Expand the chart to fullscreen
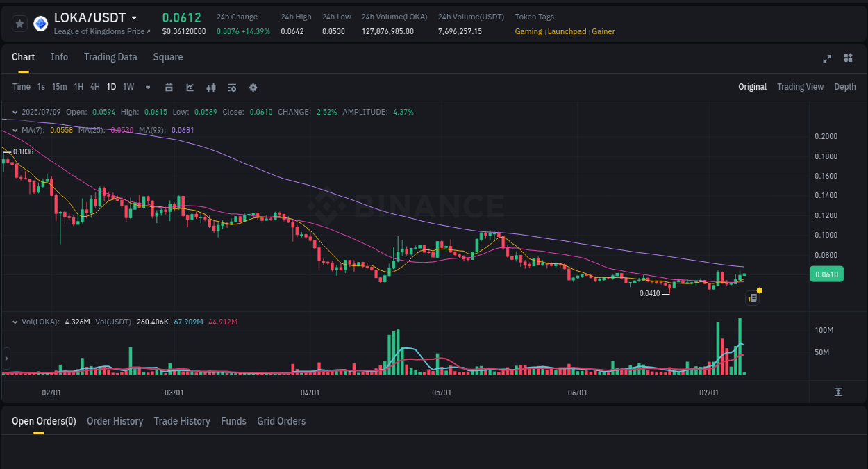868x469 pixels. (x=826, y=59)
